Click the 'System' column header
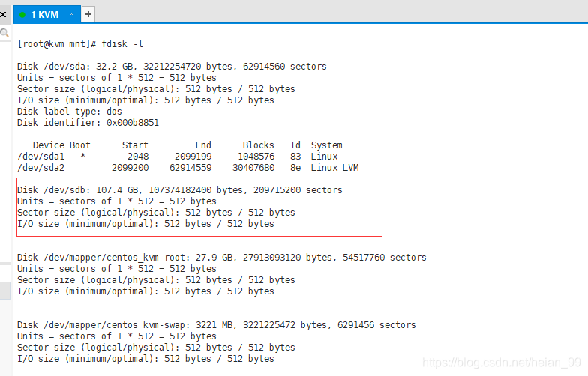The height and width of the screenshot is (376, 588). pyautogui.click(x=327, y=145)
